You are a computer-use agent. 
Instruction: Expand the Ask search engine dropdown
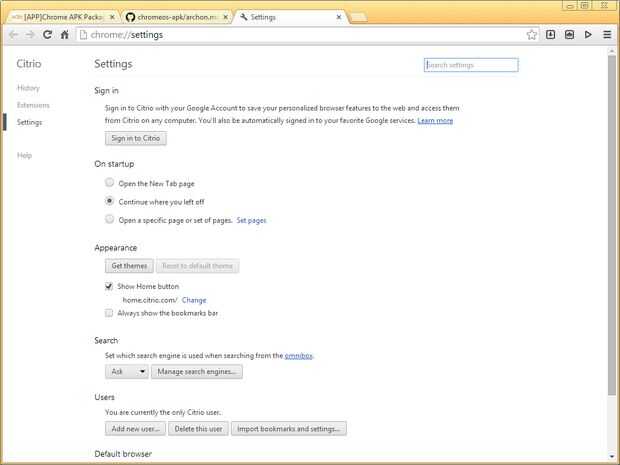[x=127, y=372]
